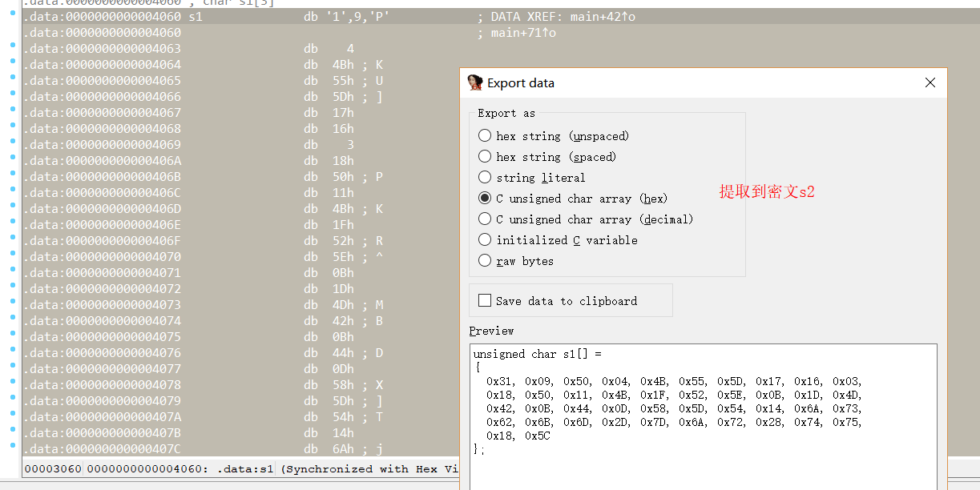
Task: Select hex string (unspaced) export option
Action: click(485, 136)
